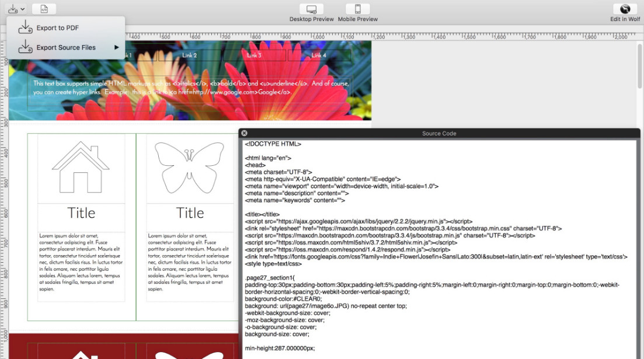Choose Export to PDF from the menu
Screen dimensions: 644x359
[66, 27]
